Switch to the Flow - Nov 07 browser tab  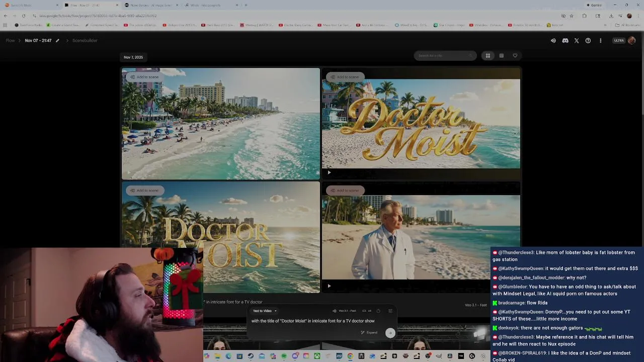click(x=92, y=5)
